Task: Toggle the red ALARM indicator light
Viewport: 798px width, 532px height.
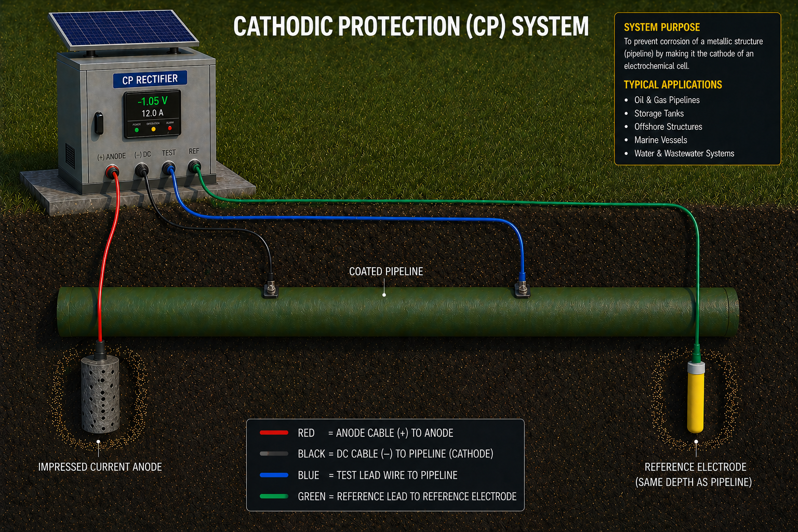Action: click(x=169, y=128)
